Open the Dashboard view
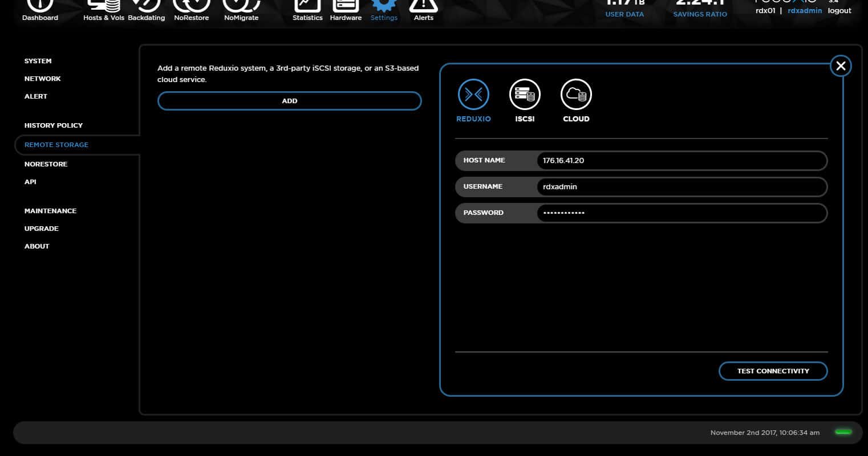Image resolution: width=868 pixels, height=456 pixels. 40,10
